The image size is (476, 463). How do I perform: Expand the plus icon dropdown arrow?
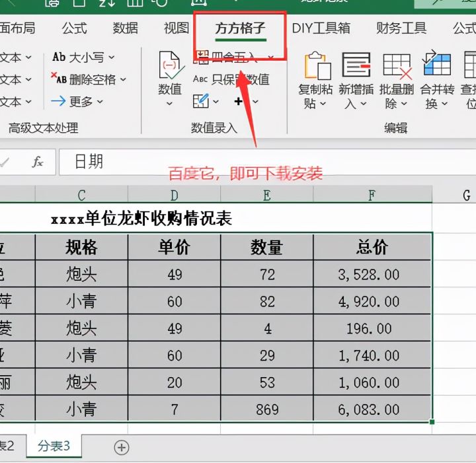[255, 102]
